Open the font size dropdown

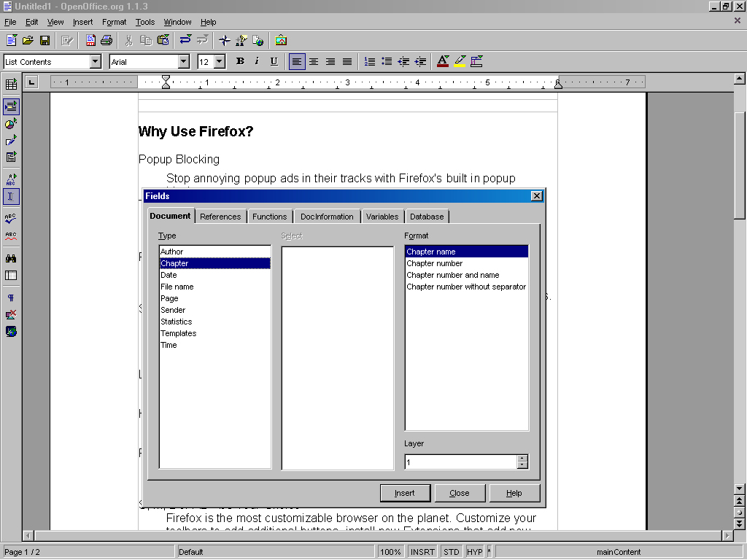click(220, 62)
